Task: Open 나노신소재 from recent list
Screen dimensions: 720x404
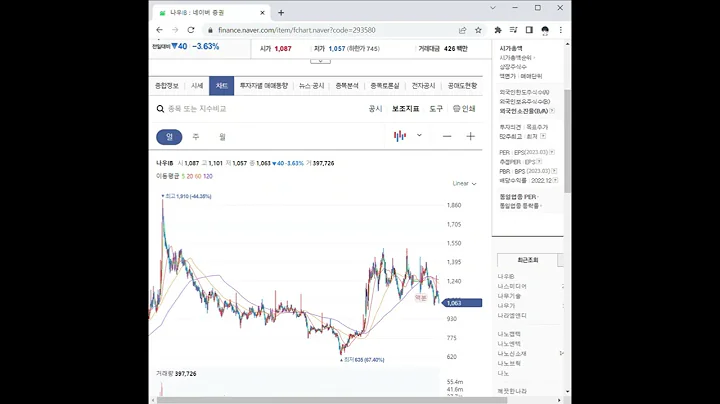Action: tap(512, 354)
